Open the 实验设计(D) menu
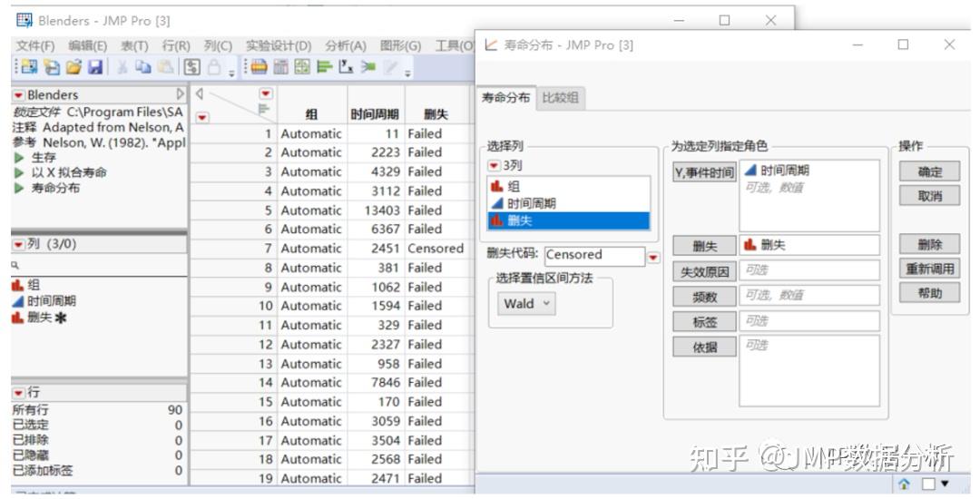The width and height of the screenshot is (980, 499). click(x=279, y=46)
